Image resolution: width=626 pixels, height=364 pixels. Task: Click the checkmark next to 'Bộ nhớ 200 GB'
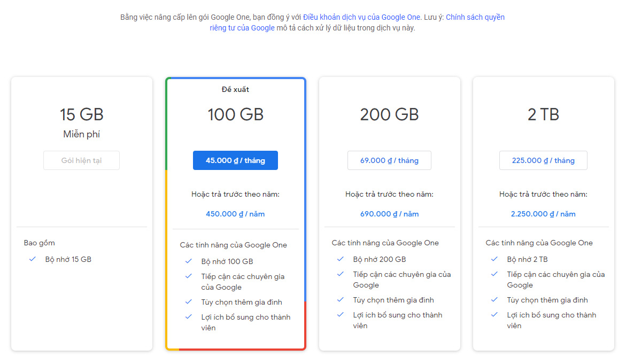point(341,259)
